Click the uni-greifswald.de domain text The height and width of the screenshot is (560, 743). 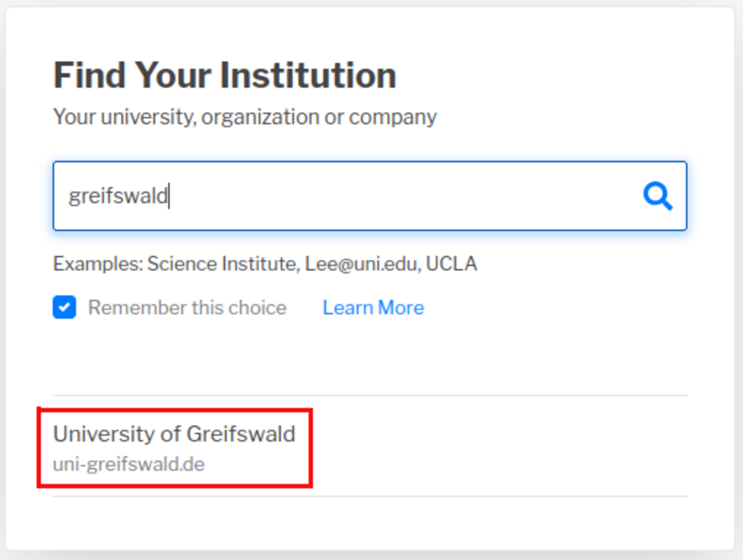[129, 463]
